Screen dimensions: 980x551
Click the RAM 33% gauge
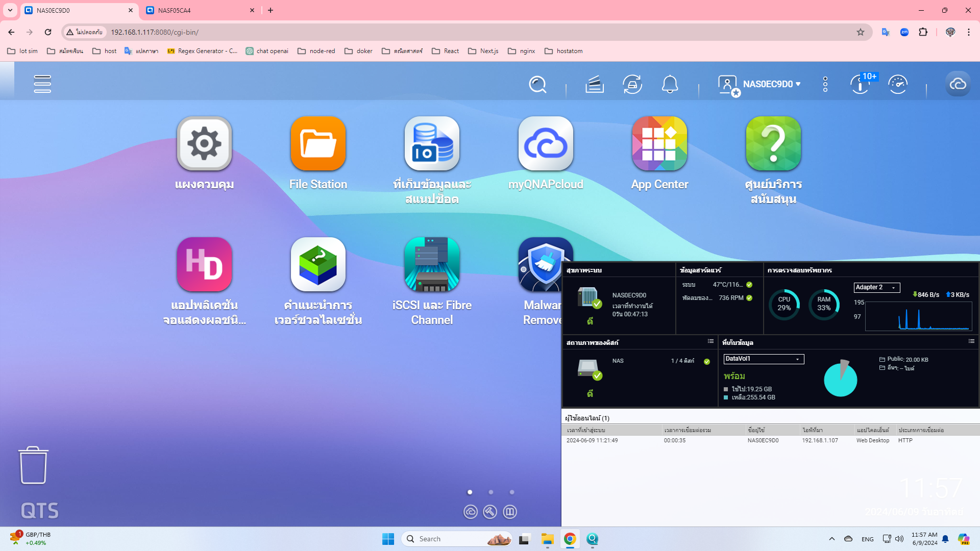click(x=824, y=304)
